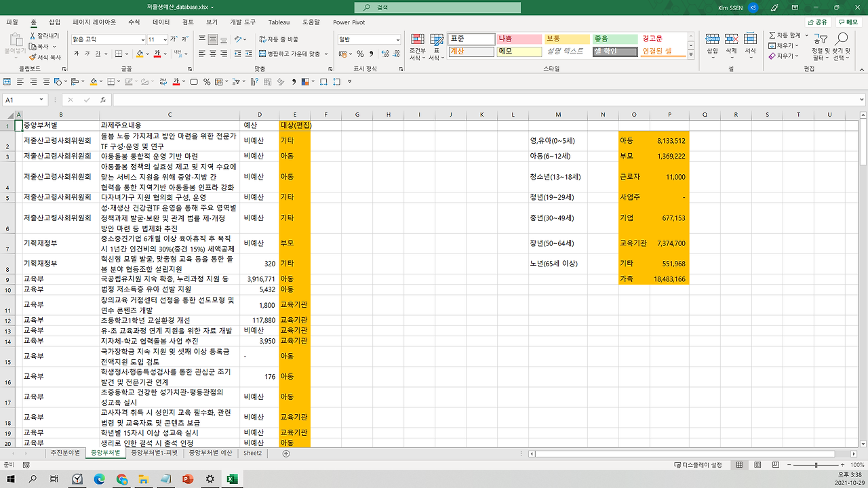The height and width of the screenshot is (488, 868).
Task: Open the number format dropdown (일반)
Action: pos(397,39)
